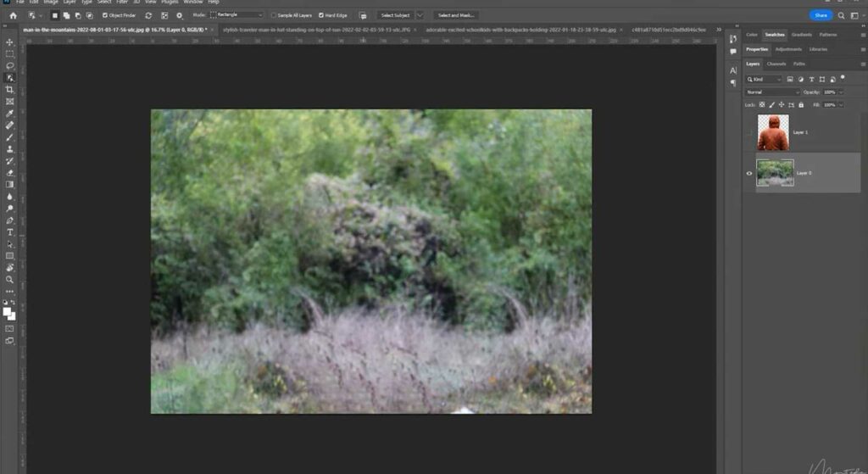
Task: Click the feedback speech bubble icon
Action: [x=363, y=15]
